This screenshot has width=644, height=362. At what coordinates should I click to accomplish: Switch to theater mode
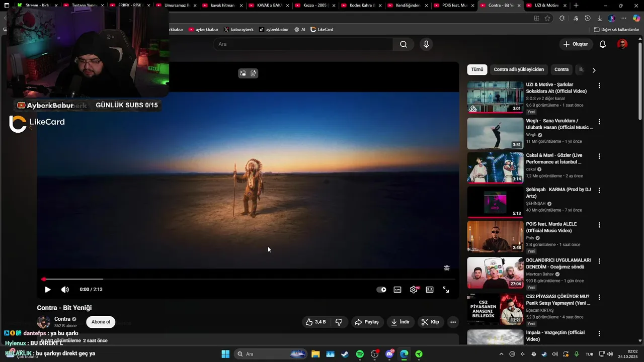pyautogui.click(x=430, y=290)
